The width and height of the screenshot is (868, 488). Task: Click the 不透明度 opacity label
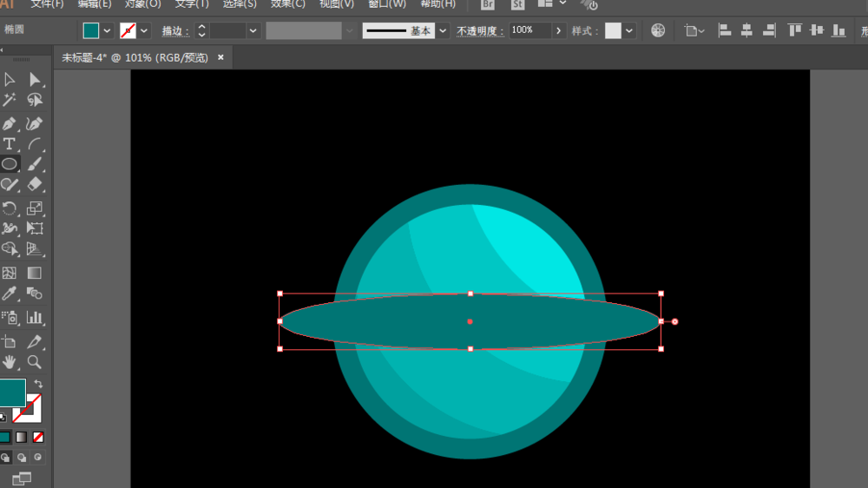479,31
